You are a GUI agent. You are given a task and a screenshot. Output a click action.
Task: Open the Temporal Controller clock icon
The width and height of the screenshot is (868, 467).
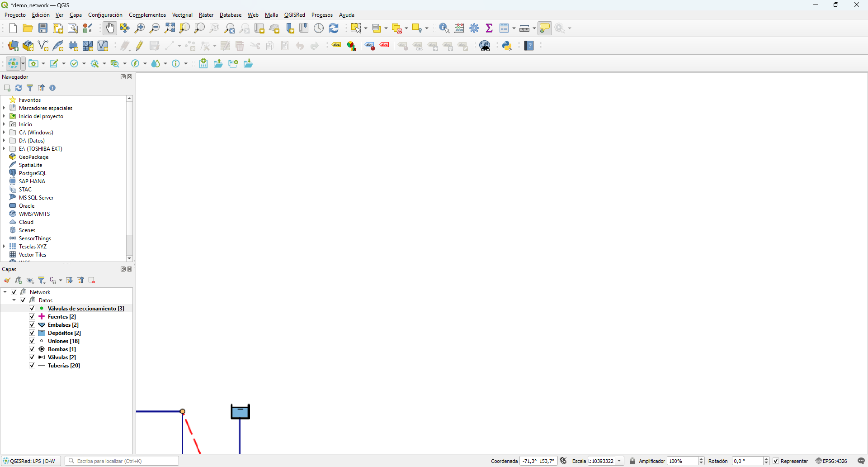point(319,28)
